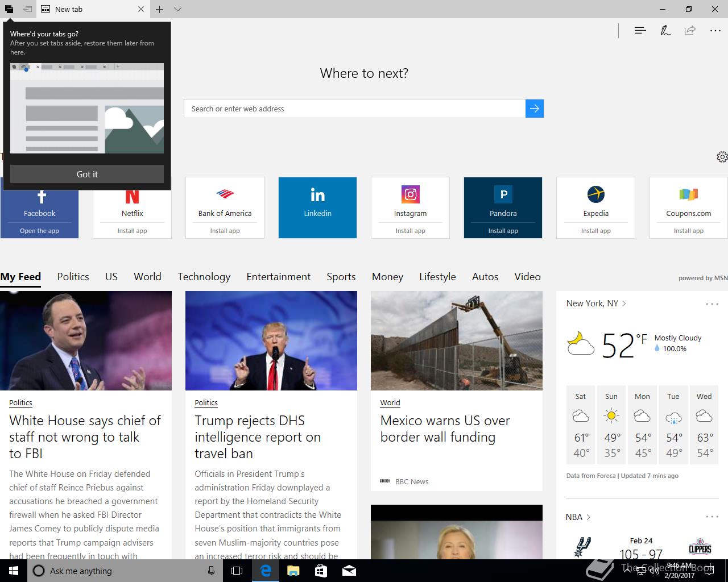Open White House says chief of staff headline

click(x=85, y=437)
